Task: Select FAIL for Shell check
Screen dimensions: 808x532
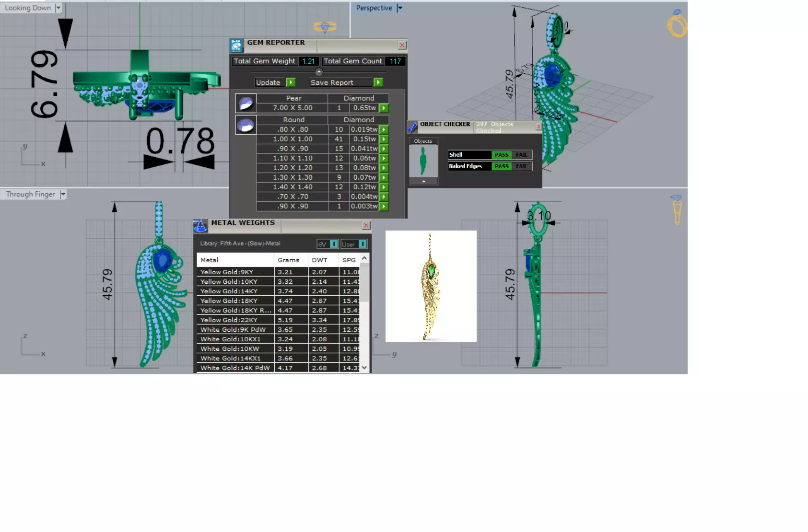Action: 522,155
